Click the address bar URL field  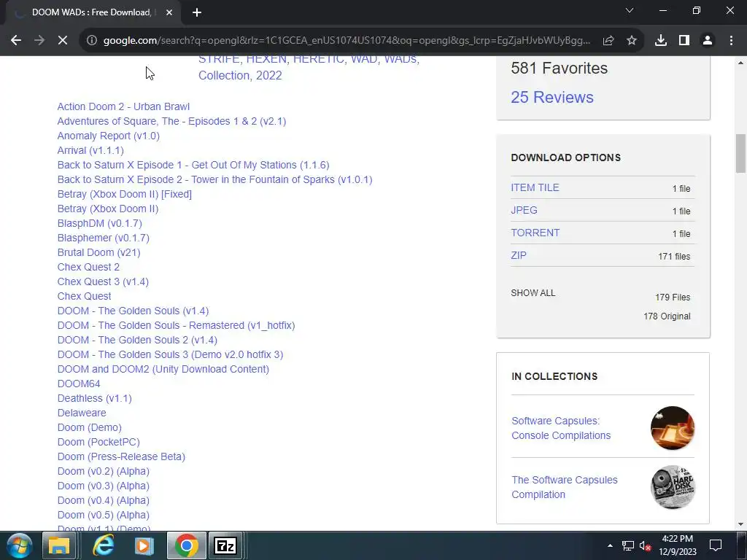[347, 41]
